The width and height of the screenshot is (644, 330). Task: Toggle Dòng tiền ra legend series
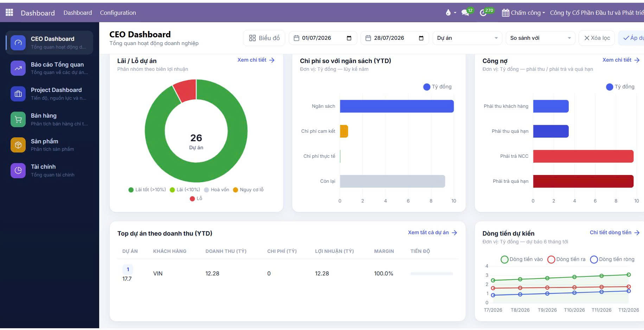[566, 259]
